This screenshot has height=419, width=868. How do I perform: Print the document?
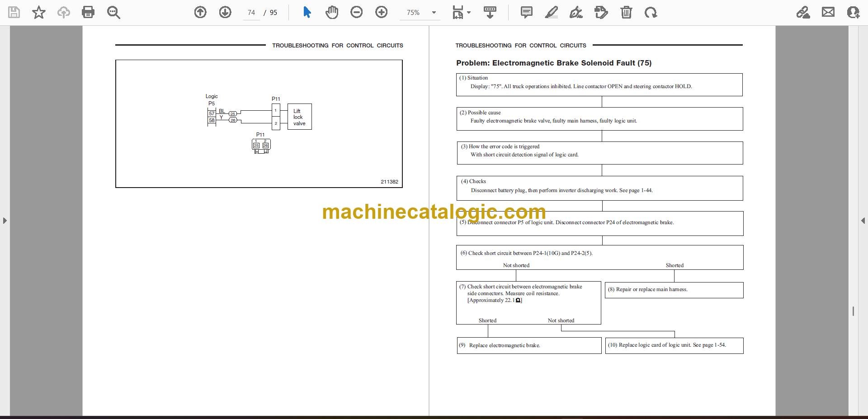(88, 12)
